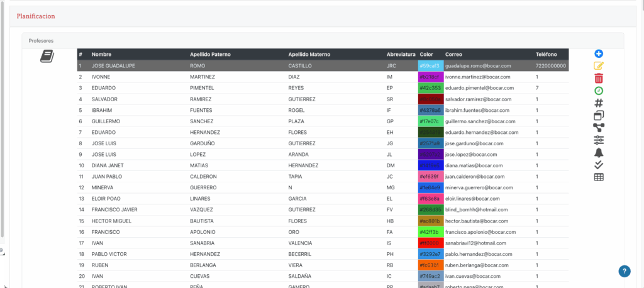This screenshot has width=644, height=288.
Task: Click the Profesores panel title
Action: point(41,41)
